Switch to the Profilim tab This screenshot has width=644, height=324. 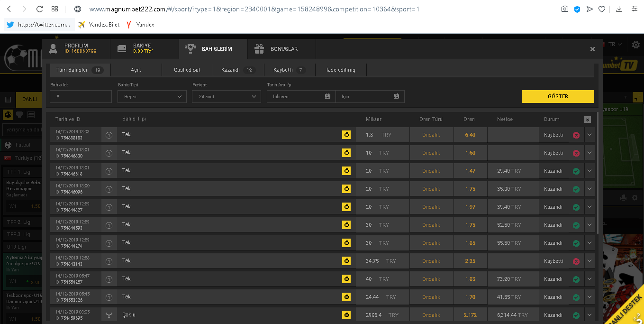point(76,49)
